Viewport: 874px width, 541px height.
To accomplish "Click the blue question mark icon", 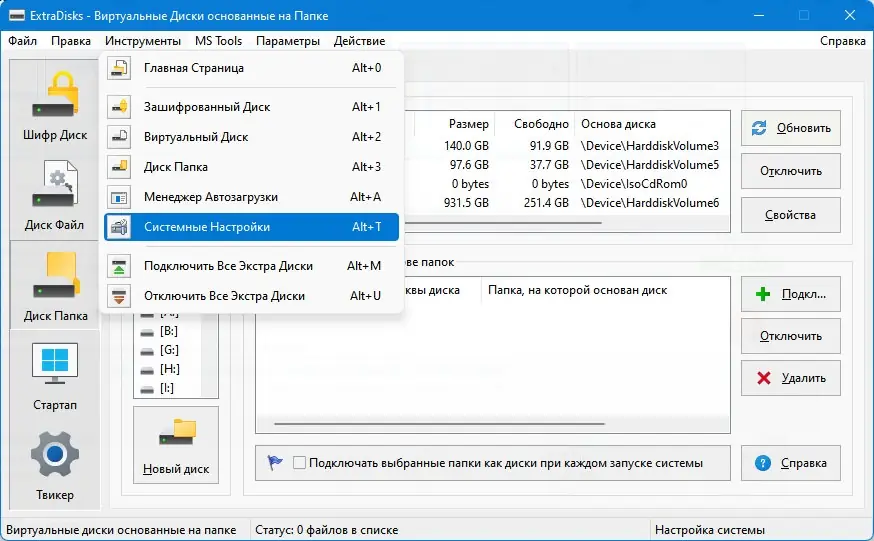I will 763,463.
